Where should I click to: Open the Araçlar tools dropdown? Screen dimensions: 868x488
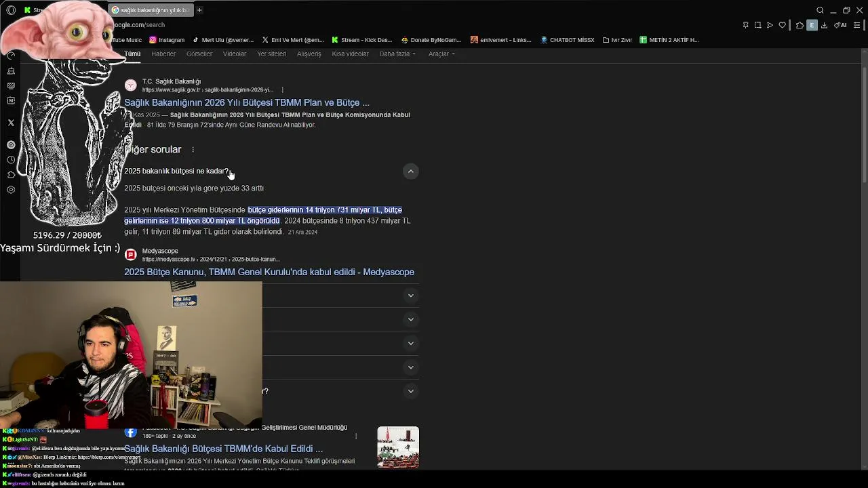pyautogui.click(x=441, y=54)
